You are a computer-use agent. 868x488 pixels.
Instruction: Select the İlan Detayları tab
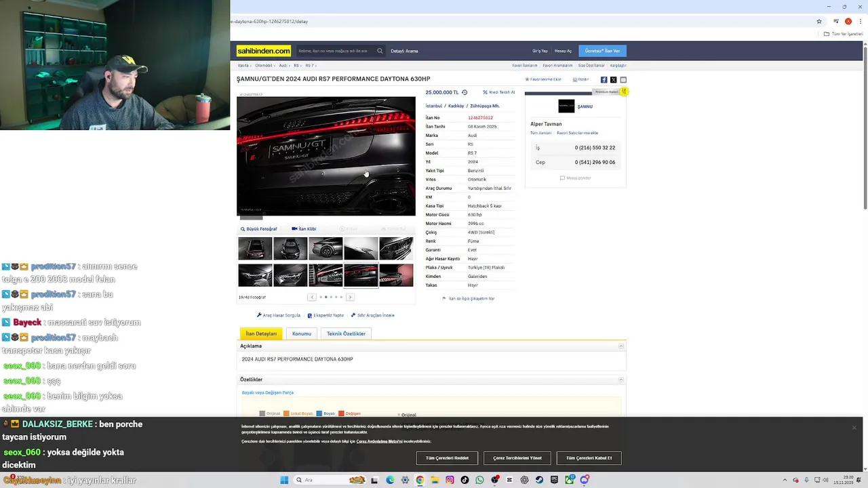tap(261, 333)
